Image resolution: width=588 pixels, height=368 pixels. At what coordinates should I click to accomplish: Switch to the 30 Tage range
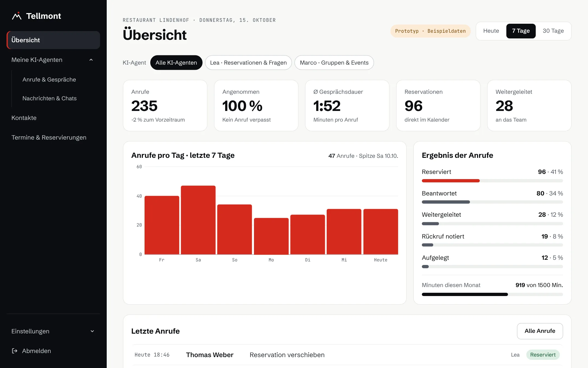(553, 31)
